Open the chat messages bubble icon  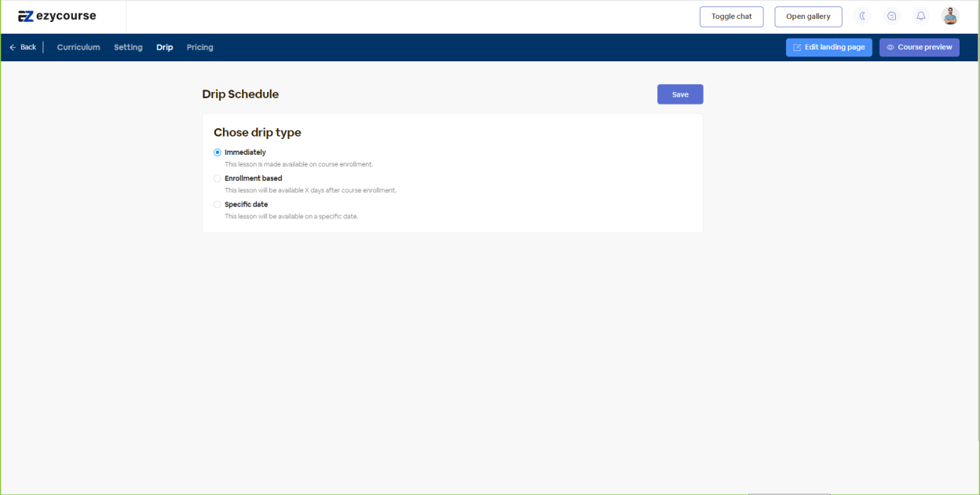pyautogui.click(x=891, y=16)
